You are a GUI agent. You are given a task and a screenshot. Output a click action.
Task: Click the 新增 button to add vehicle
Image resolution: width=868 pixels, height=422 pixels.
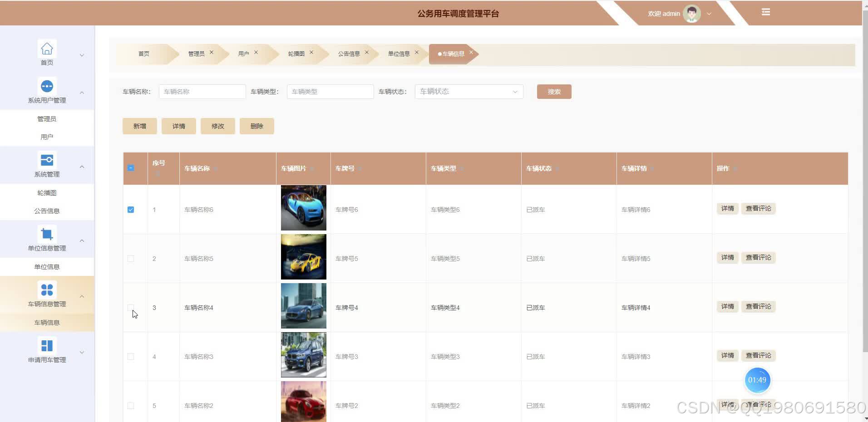pos(139,126)
